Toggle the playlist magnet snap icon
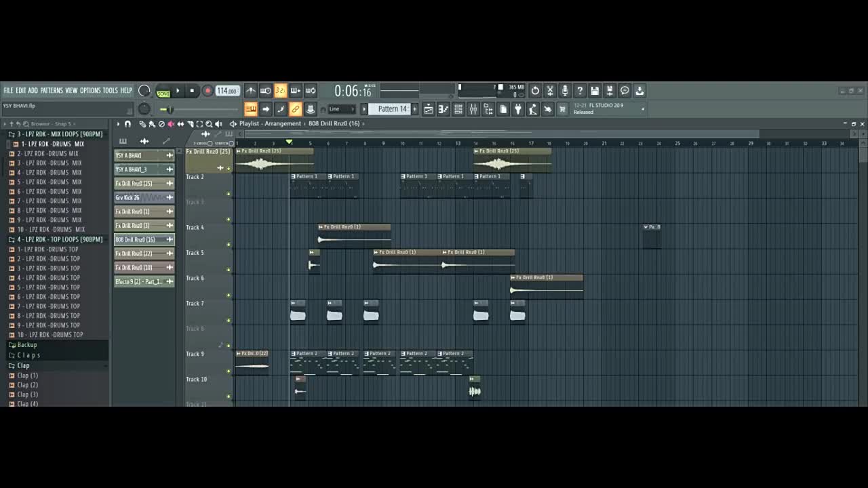868x488 pixels. [x=127, y=124]
